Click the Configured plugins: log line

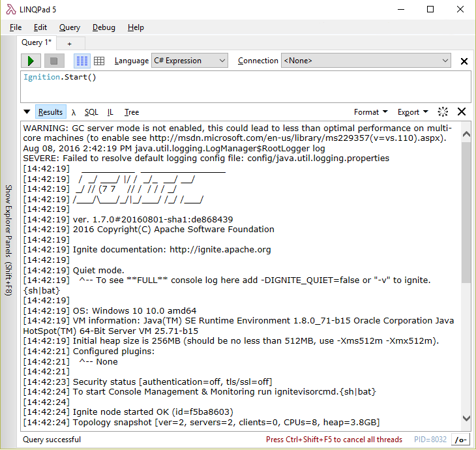click(89, 352)
